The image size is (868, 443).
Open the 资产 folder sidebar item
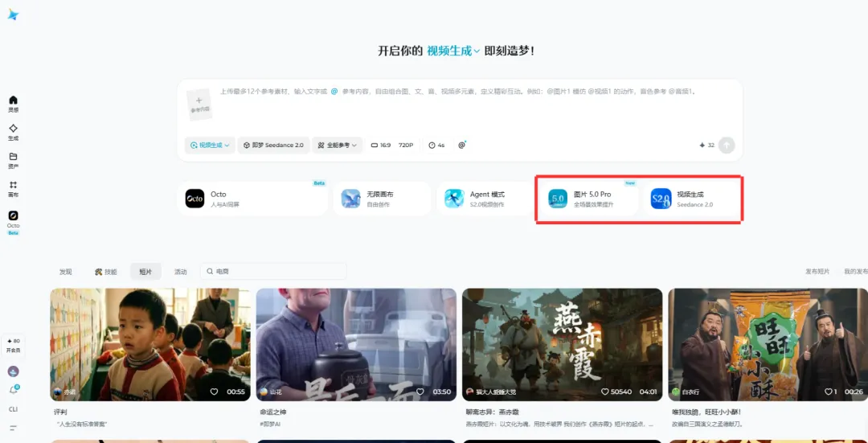tap(14, 161)
